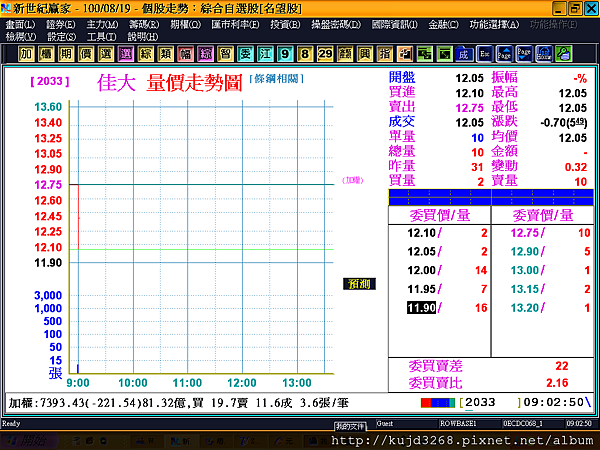The image size is (600, 450).
Task: Click the 指 (index) toolbar icon
Action: point(384,54)
